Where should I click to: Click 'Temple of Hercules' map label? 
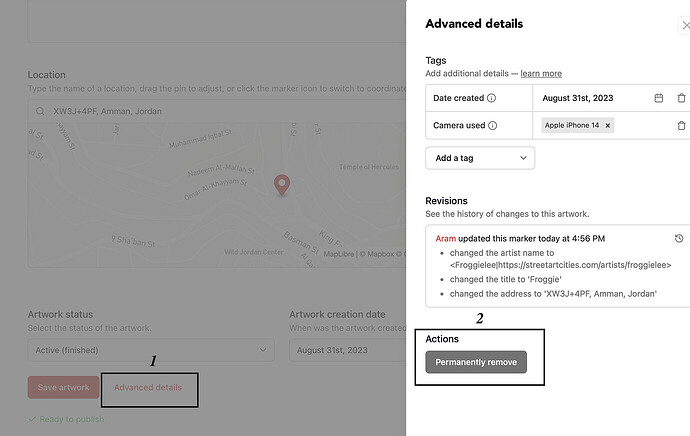tap(369, 167)
